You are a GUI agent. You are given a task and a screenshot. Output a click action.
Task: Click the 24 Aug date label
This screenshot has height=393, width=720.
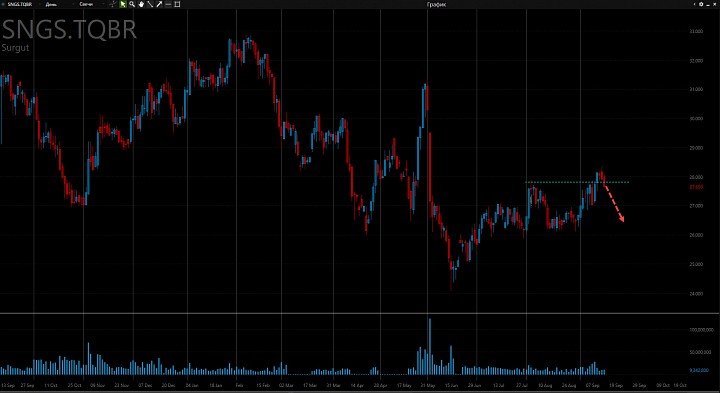coord(568,385)
